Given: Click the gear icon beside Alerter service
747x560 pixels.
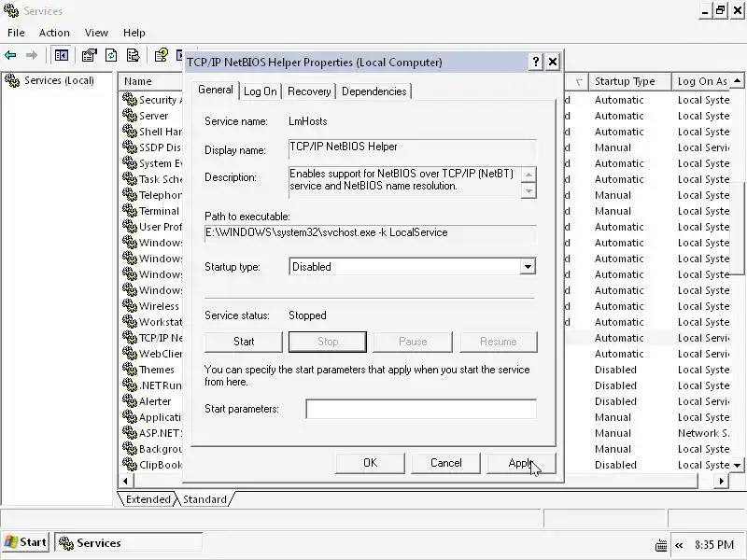Looking at the screenshot, I should click(130, 401).
